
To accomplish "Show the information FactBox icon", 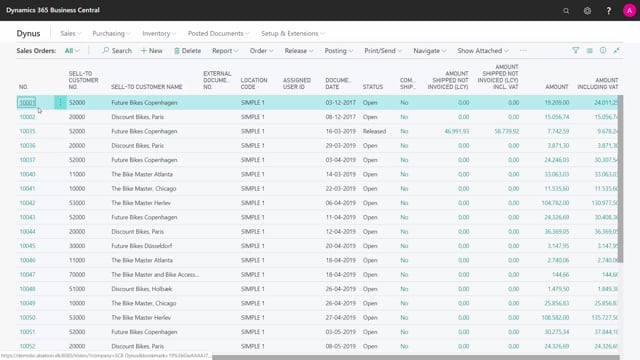I will [x=603, y=51].
